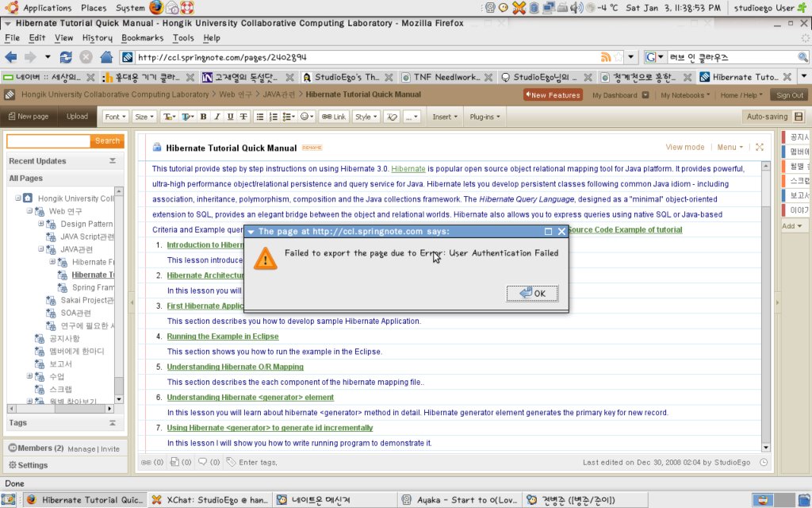The image size is (812, 508).
Task: Open the Font dropdown
Action: [116, 117]
